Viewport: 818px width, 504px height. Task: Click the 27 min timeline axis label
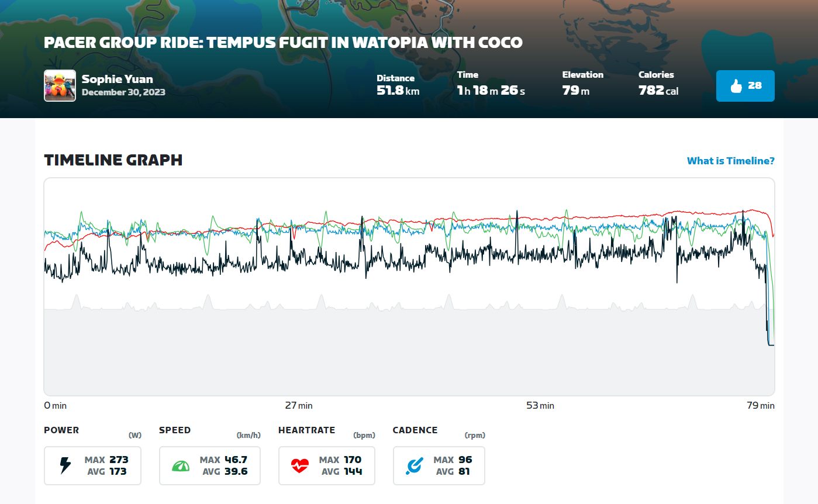(298, 405)
